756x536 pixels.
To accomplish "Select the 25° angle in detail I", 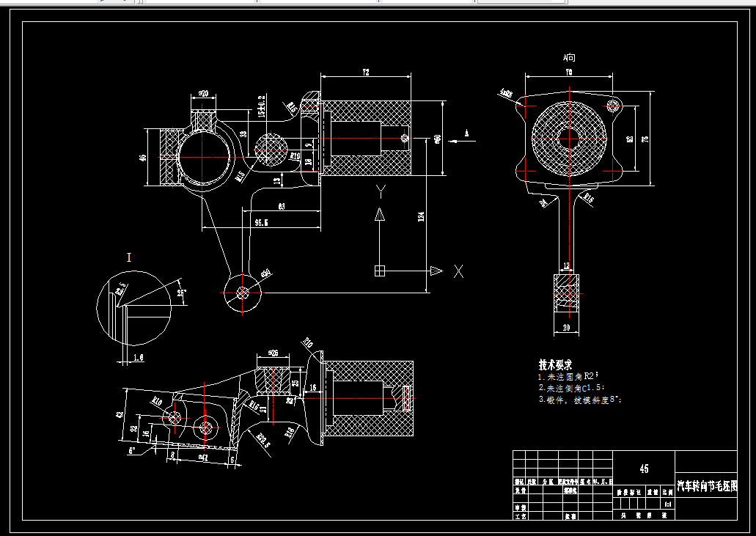I will [x=182, y=293].
